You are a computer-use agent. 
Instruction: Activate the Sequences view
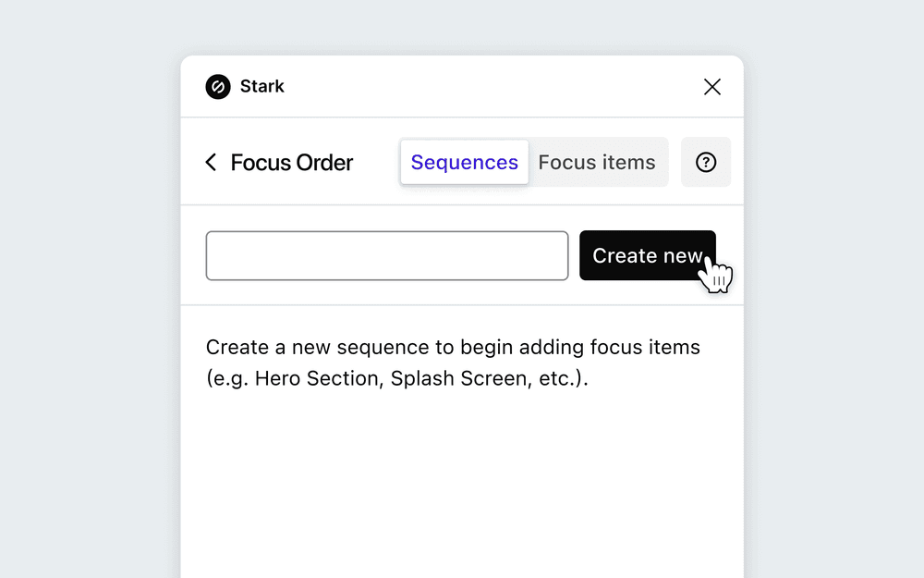464,162
